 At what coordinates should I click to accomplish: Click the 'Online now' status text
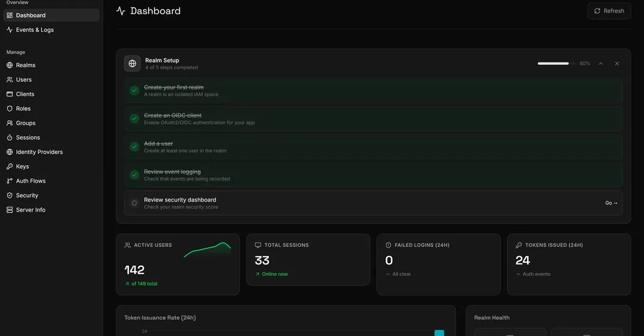pos(275,274)
